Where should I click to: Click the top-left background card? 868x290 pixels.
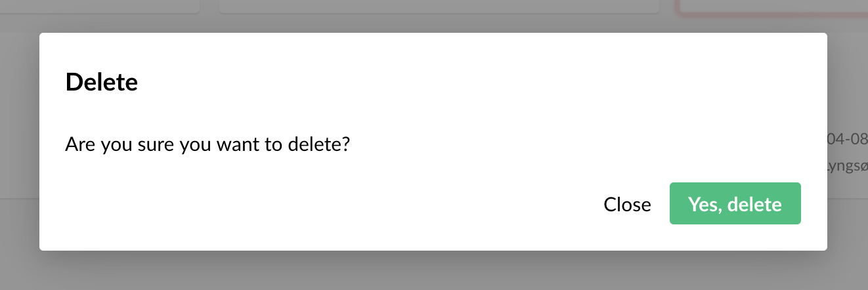point(98,6)
